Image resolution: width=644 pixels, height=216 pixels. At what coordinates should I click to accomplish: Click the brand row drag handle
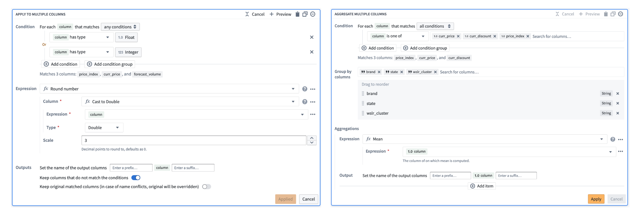pyautogui.click(x=363, y=93)
